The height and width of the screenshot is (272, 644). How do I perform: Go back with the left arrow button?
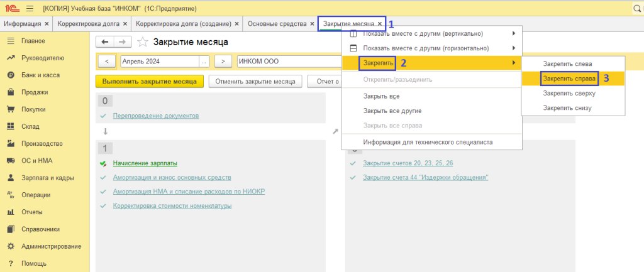click(105, 42)
